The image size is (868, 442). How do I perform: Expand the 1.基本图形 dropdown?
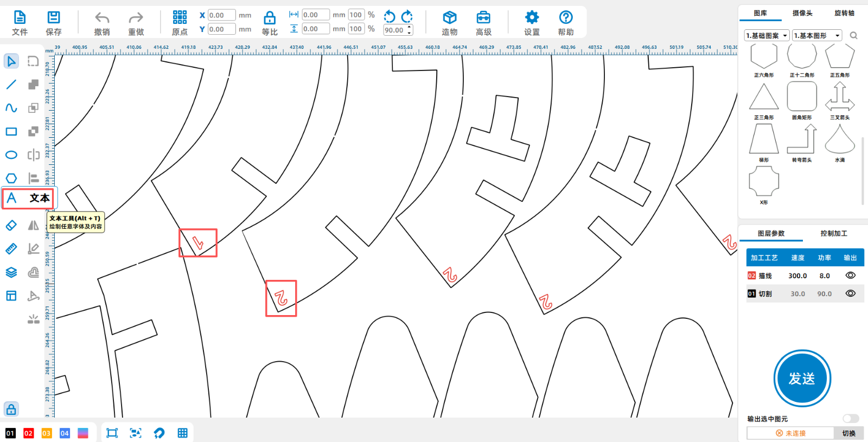[x=816, y=36]
